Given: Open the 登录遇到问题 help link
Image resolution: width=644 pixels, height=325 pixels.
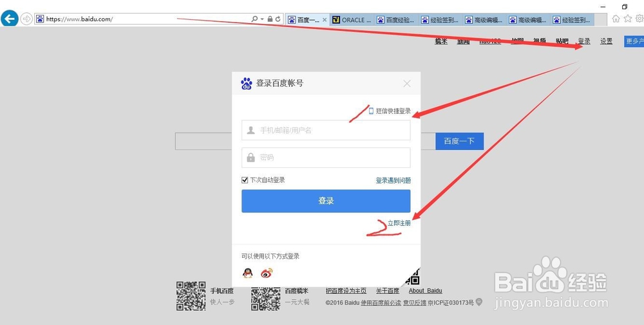Looking at the screenshot, I should 393,180.
